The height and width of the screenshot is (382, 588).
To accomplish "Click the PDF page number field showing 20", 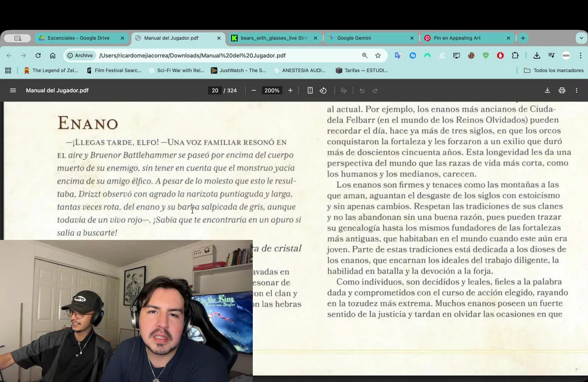I will 215,90.
